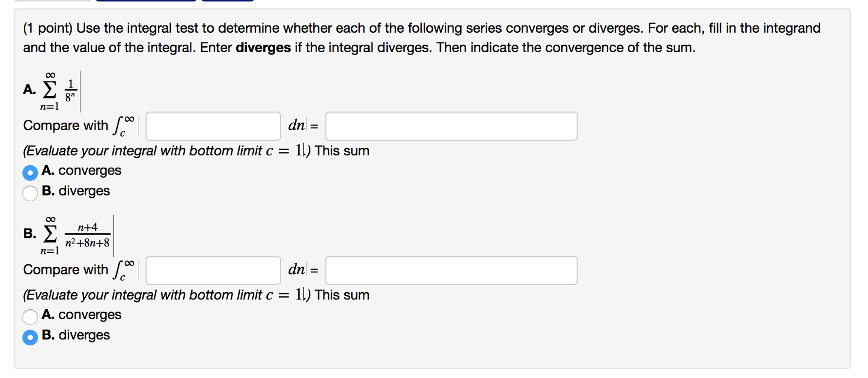The width and height of the screenshot is (868, 378).
Task: Click the wide dark blue button above the problem
Action: [146, 3]
